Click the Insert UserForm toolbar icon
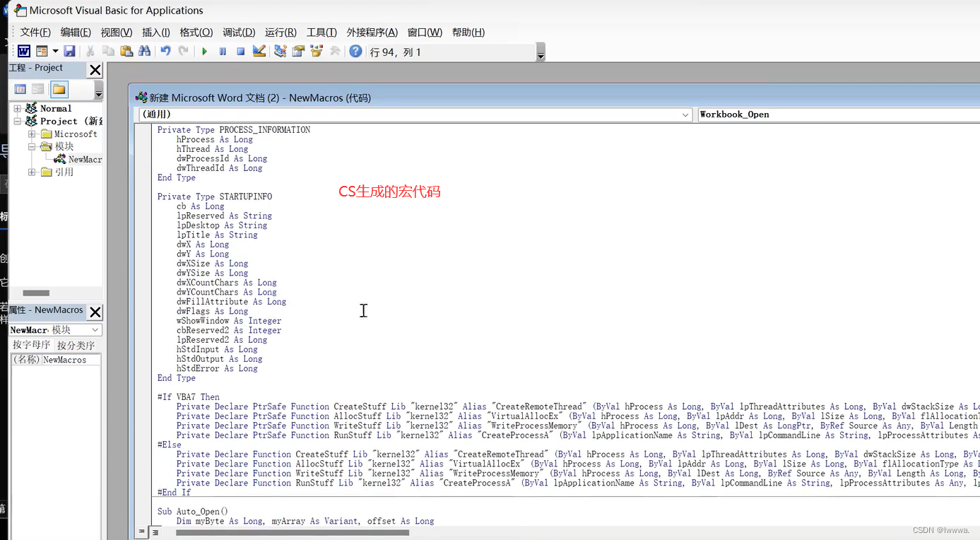The image size is (980, 540). (42, 51)
